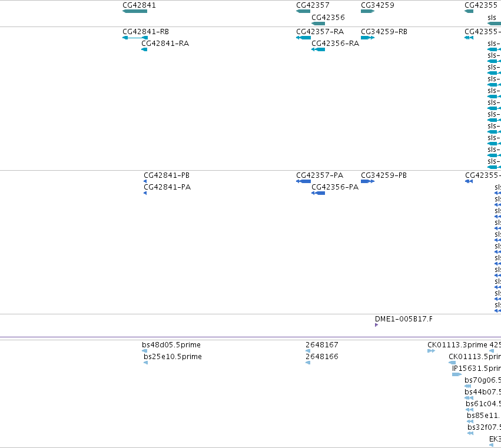Click the CG34259 gene label
501x448 pixels.
point(378,5)
